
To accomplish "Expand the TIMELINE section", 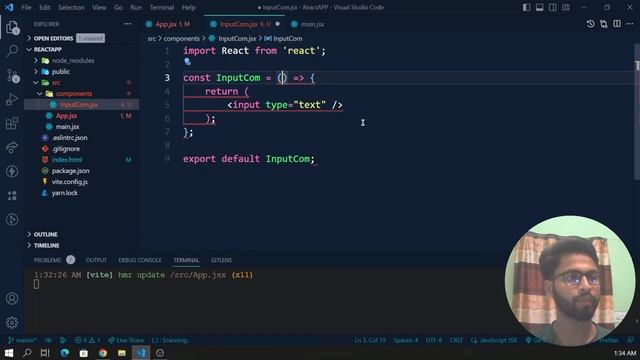I will (x=46, y=245).
